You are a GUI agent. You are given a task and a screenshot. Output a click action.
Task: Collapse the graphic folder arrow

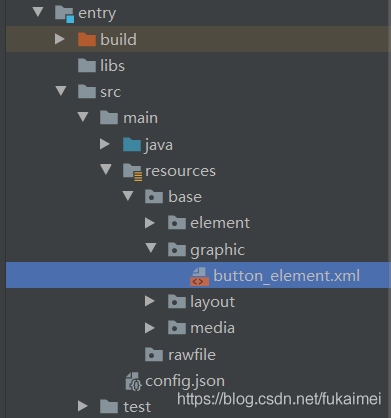tap(151, 248)
